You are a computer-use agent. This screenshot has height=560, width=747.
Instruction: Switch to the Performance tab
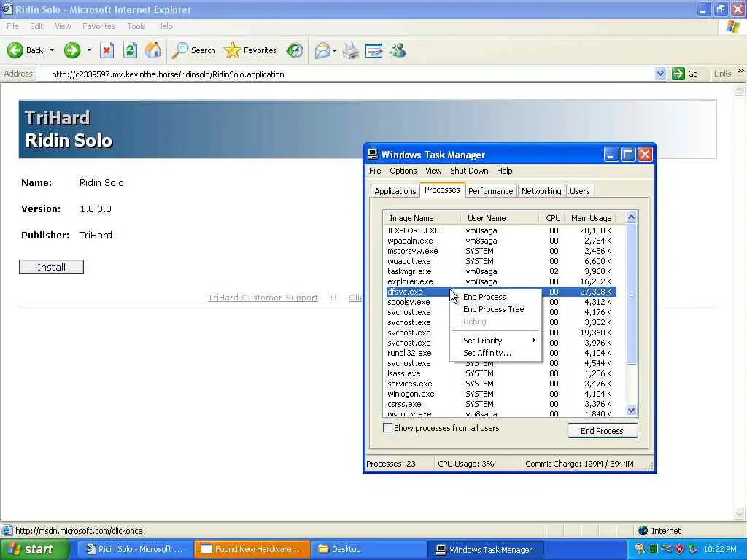coord(490,191)
